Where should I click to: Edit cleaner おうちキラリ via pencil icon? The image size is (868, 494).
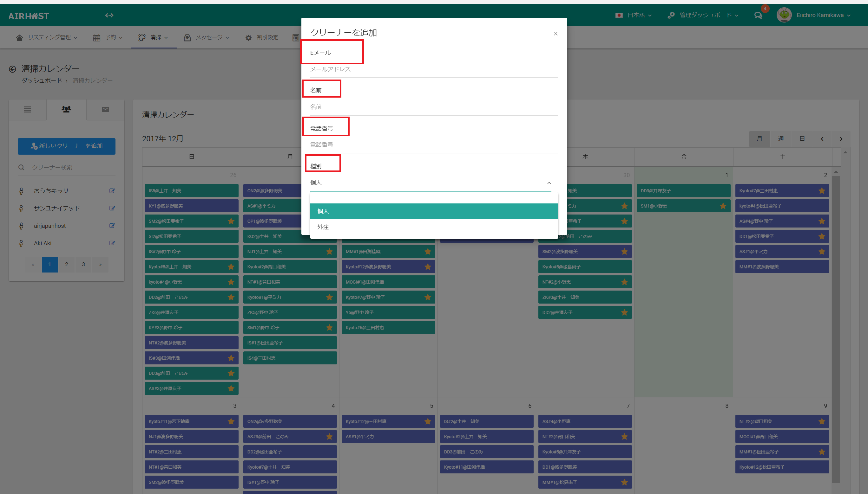(112, 191)
